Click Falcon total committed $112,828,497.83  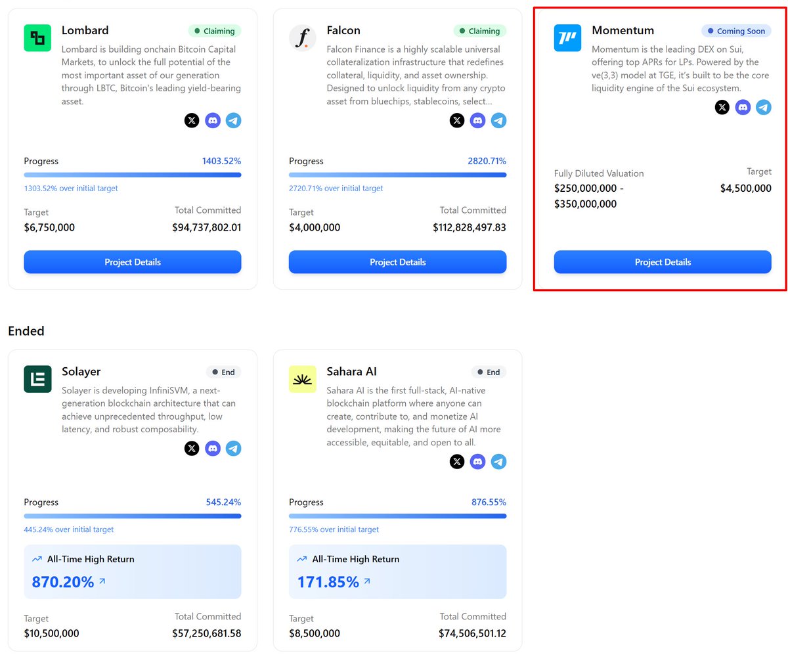click(470, 227)
